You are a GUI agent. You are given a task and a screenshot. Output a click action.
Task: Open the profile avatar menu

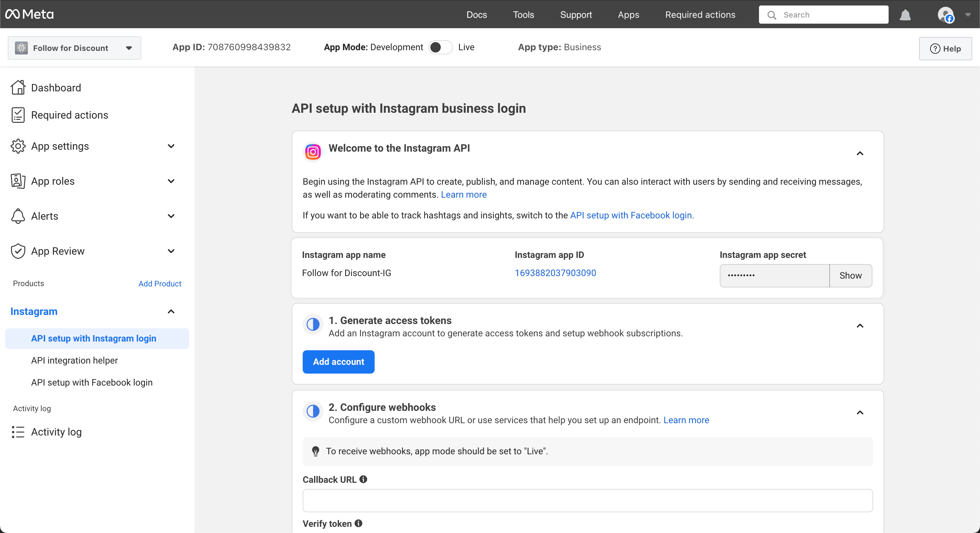tap(946, 15)
